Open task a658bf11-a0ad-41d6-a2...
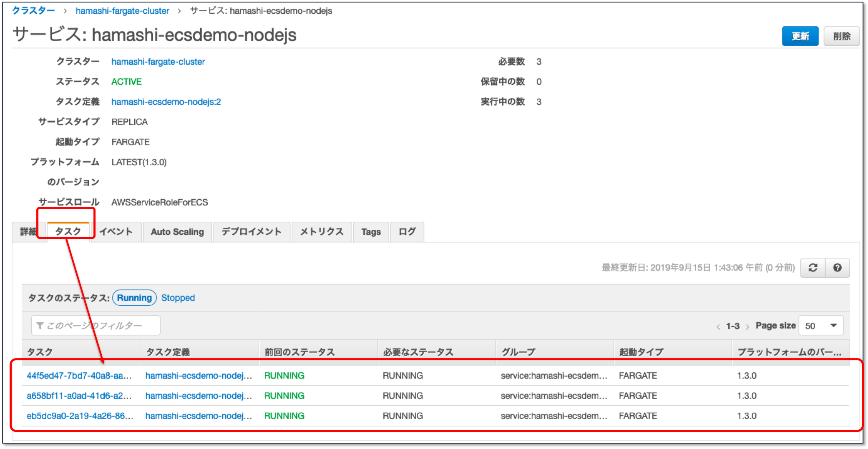 click(x=79, y=396)
